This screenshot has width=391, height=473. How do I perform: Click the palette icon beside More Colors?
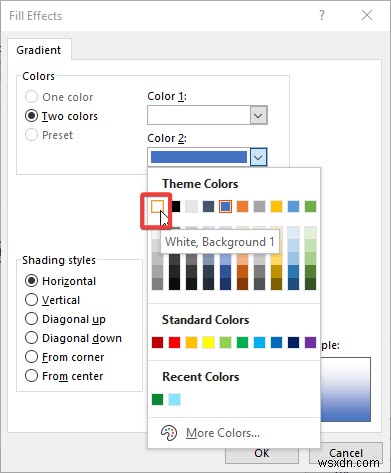[x=169, y=433]
